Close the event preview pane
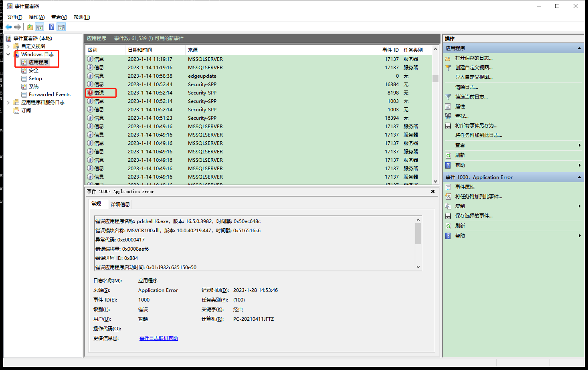This screenshot has height=370, width=588. pos(433,192)
